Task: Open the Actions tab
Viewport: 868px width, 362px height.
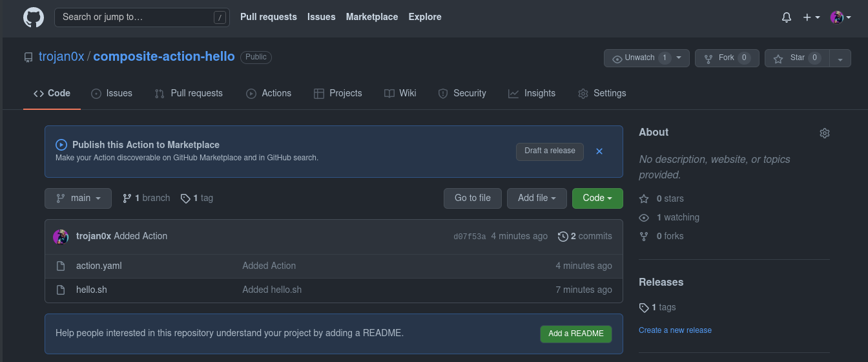Action: point(269,93)
